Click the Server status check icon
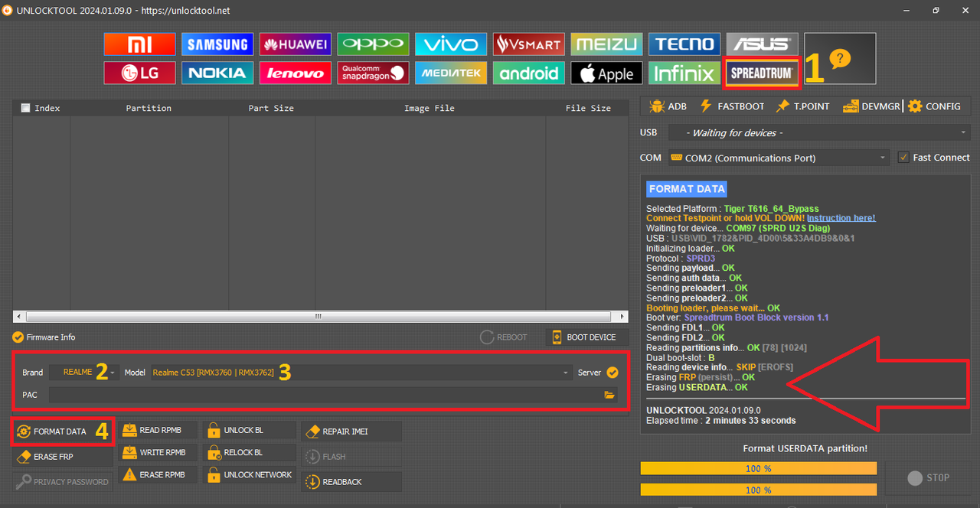This screenshot has width=980, height=508. click(x=612, y=373)
